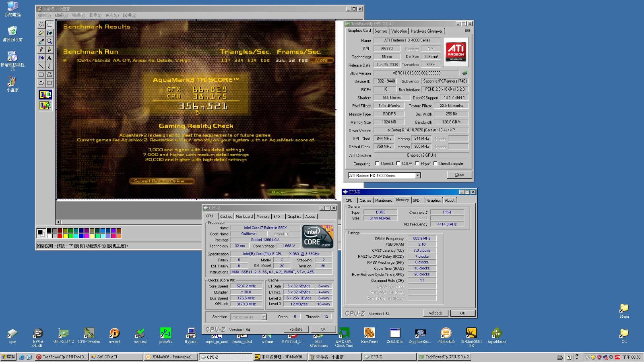Select the rectangular Select tool in Paint
Image resolution: width=644 pixels, height=362 pixels.
50,25
